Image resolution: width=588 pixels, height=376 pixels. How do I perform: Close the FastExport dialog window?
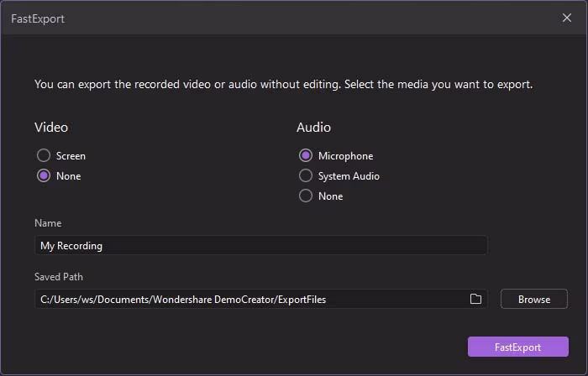pos(567,17)
